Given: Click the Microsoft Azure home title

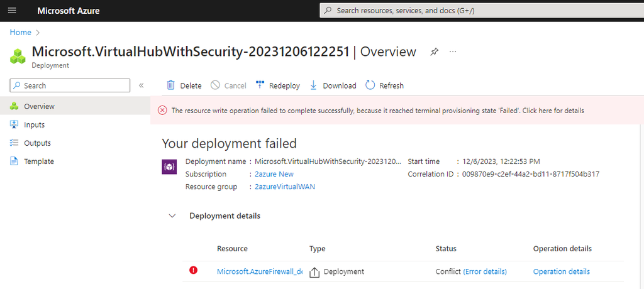Looking at the screenshot, I should point(68,11).
